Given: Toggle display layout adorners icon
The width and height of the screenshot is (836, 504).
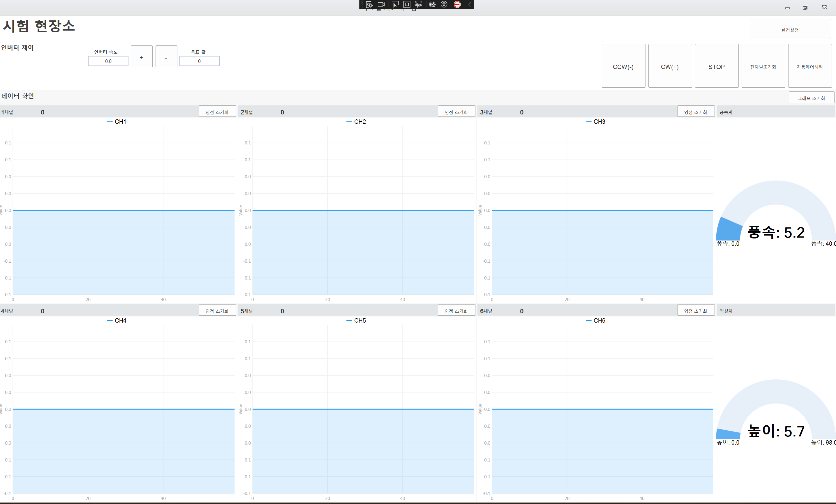Looking at the screenshot, I should click(407, 4).
